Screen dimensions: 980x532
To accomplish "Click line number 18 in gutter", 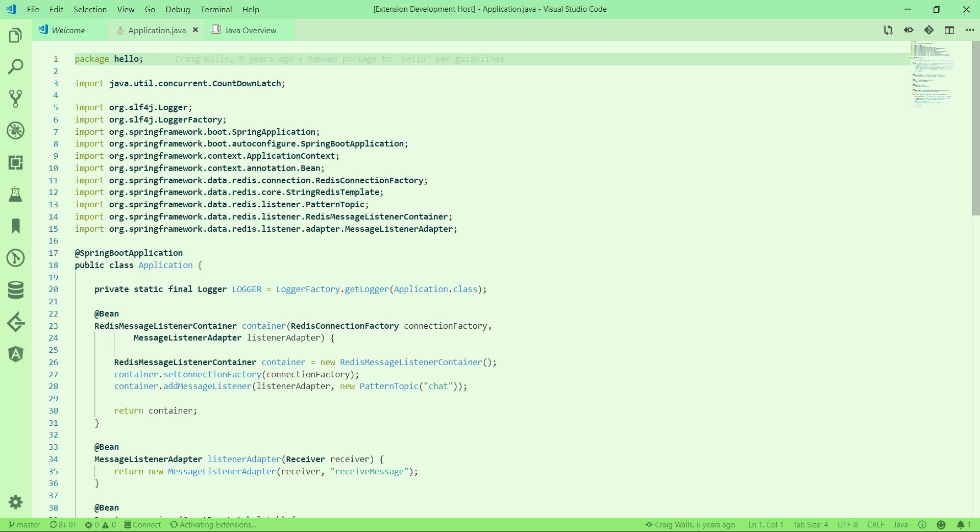I will pos(54,265).
